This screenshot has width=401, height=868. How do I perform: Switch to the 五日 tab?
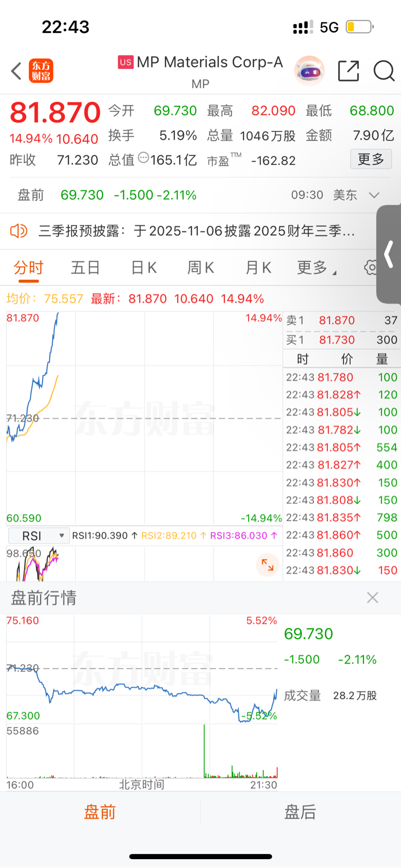(x=86, y=268)
